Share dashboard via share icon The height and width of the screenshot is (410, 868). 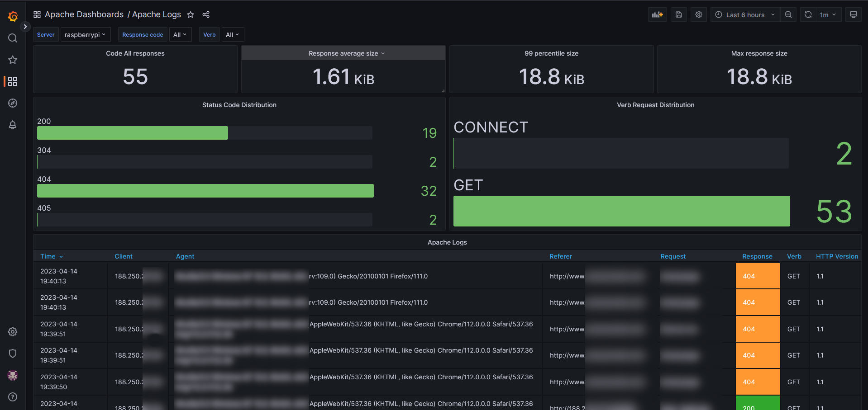[x=206, y=15]
